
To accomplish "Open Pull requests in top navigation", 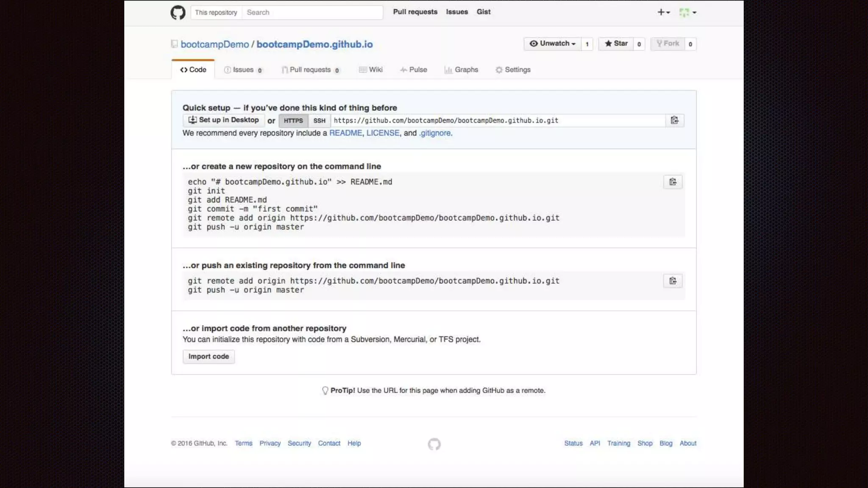I will click(415, 12).
